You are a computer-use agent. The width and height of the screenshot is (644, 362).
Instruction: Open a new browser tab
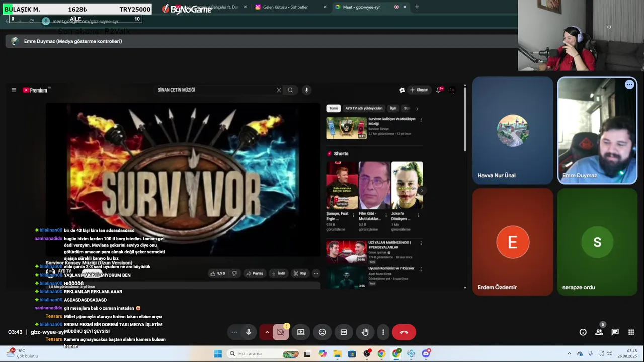click(x=417, y=7)
